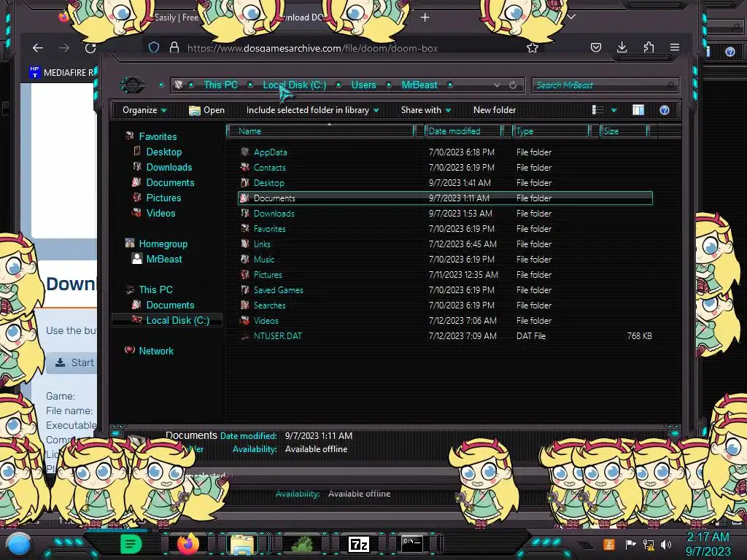Viewport: 747px width, 560px height.
Task: Select the AppData folder
Action: pyautogui.click(x=270, y=152)
